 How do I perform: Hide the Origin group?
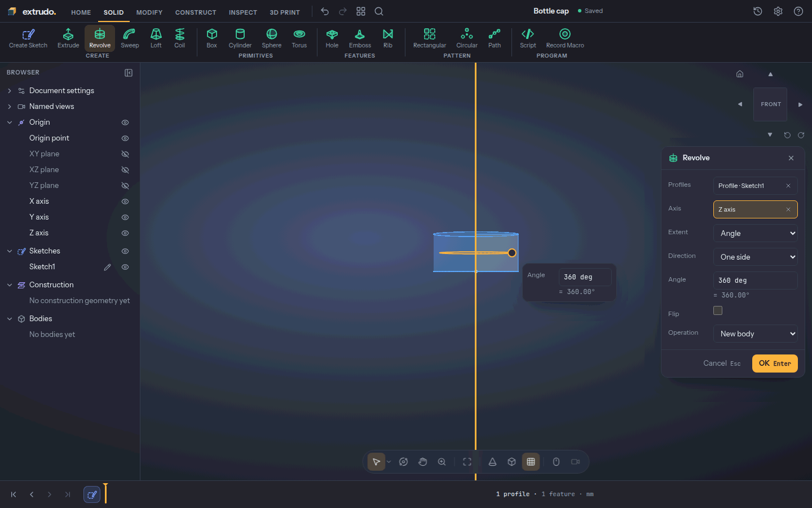click(125, 122)
